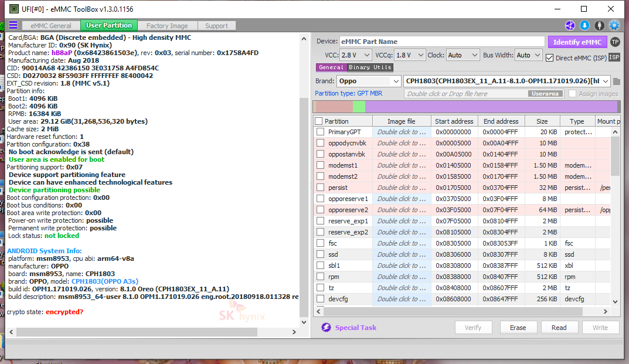Click the folder icon beside firmware dropdown
The height and width of the screenshot is (364, 629).
(x=617, y=81)
